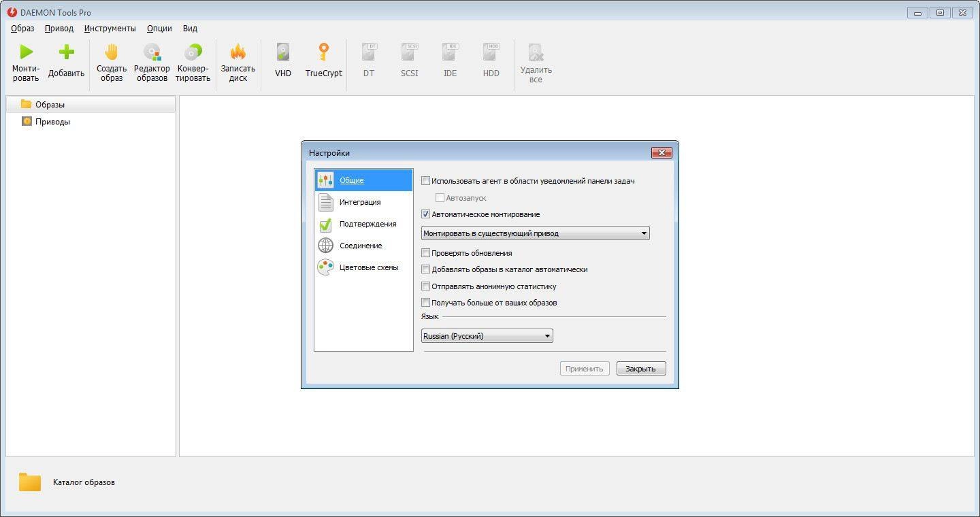Click the DAEMON Tools Pro title bar logo
980x517 pixels.
tap(12, 12)
